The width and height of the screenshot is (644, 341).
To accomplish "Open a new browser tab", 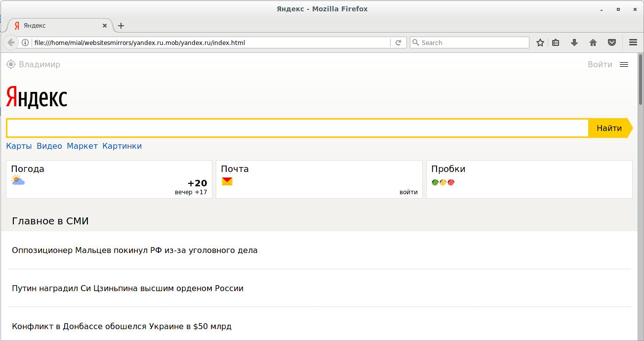I will pos(121,26).
